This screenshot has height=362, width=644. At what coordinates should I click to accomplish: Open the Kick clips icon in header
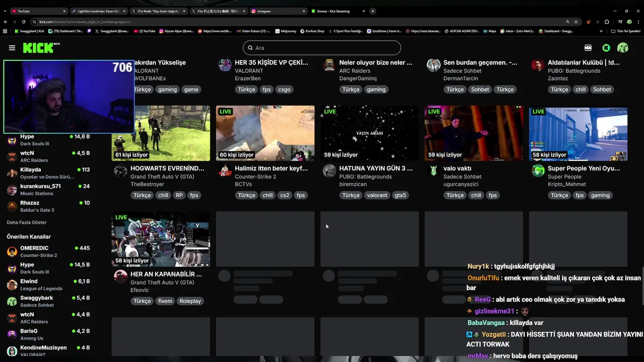click(x=588, y=48)
